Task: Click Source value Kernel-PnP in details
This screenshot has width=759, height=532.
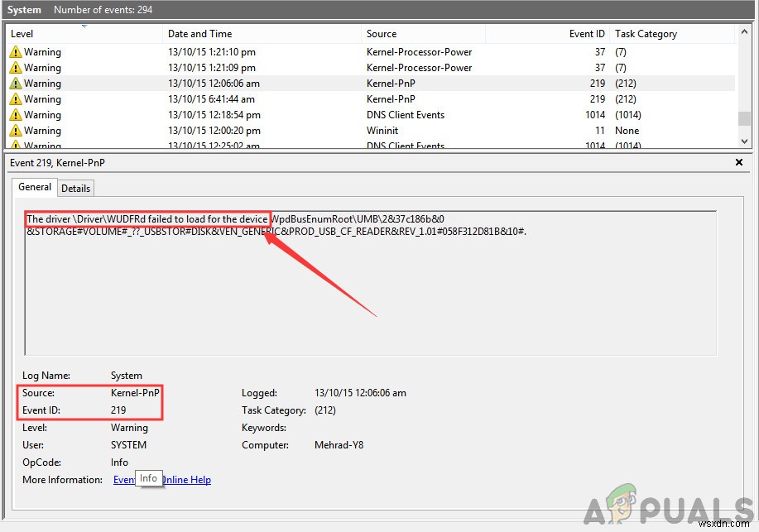Action: click(x=135, y=393)
